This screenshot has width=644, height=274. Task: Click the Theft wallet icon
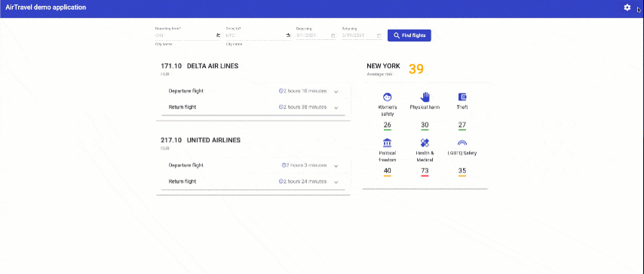(462, 97)
